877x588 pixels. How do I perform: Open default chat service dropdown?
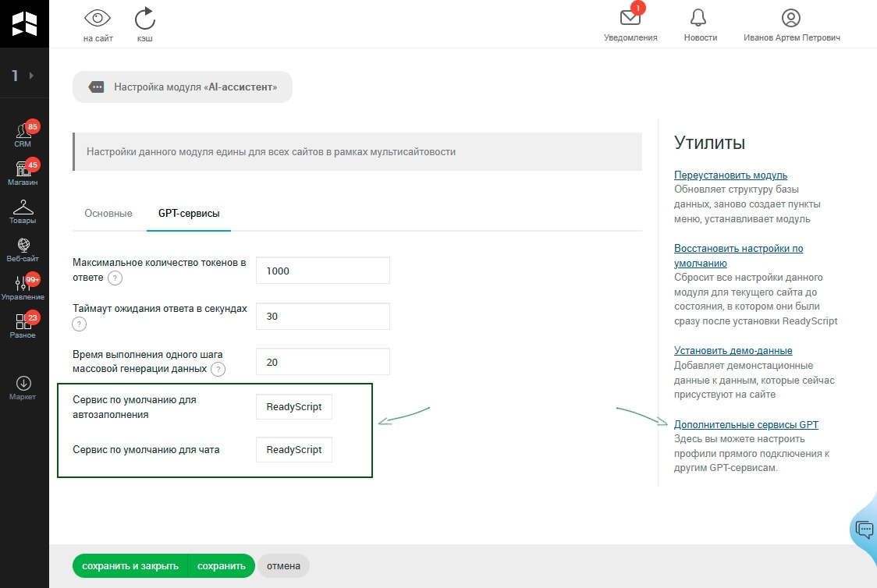[x=293, y=449]
